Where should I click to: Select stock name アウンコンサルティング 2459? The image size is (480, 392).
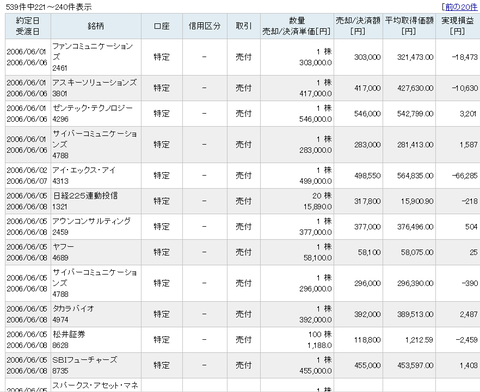click(x=91, y=226)
